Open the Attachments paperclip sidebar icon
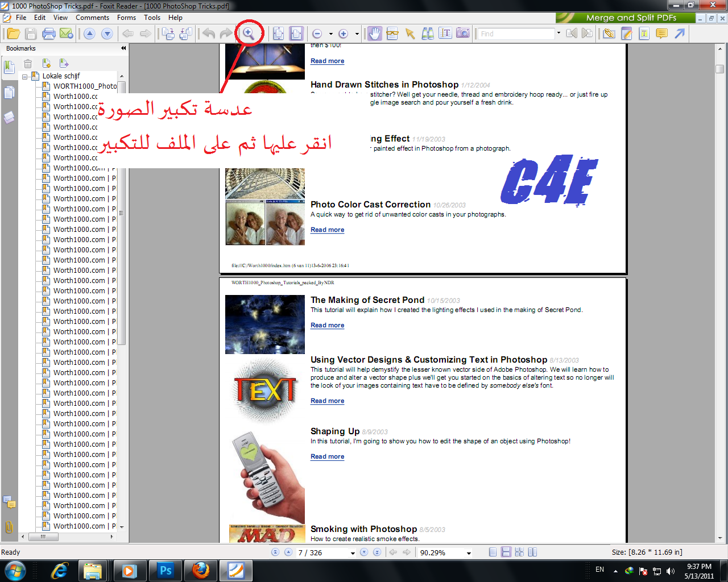728x582 pixels. pyautogui.click(x=9, y=527)
